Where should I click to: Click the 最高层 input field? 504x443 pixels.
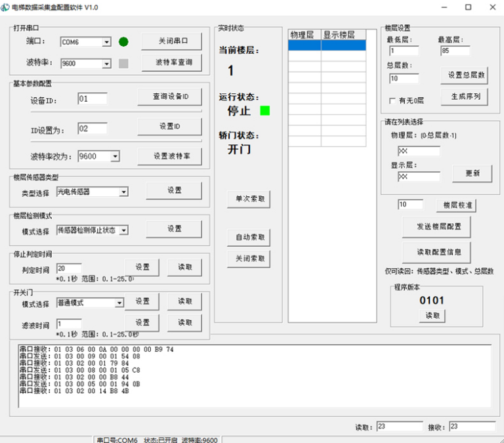[455, 51]
